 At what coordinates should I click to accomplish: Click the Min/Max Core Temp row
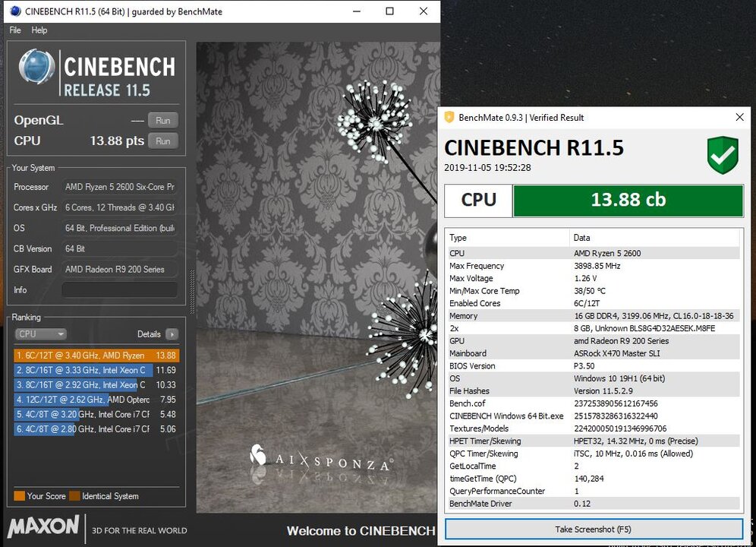(594, 291)
